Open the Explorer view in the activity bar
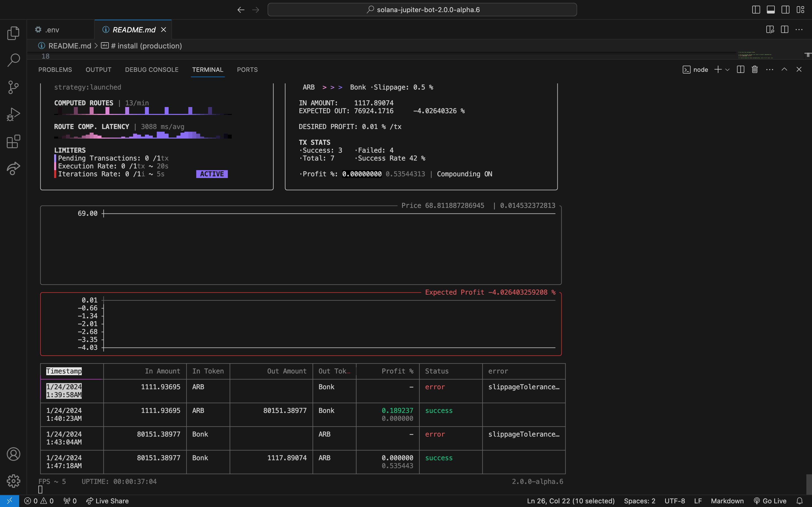The width and height of the screenshot is (812, 507). click(13, 33)
